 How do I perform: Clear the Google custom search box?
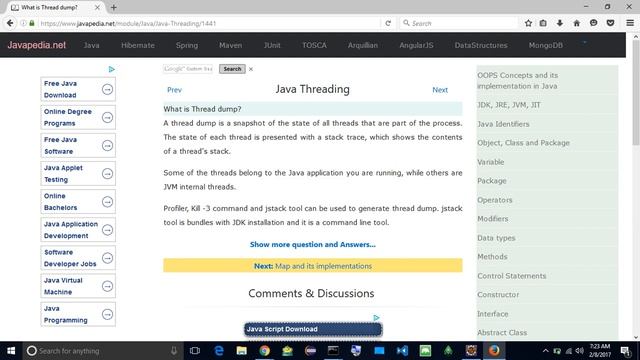point(251,69)
